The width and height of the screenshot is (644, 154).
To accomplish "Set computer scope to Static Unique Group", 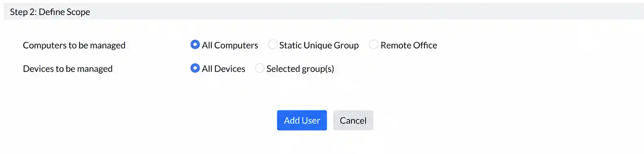I will coord(272,45).
